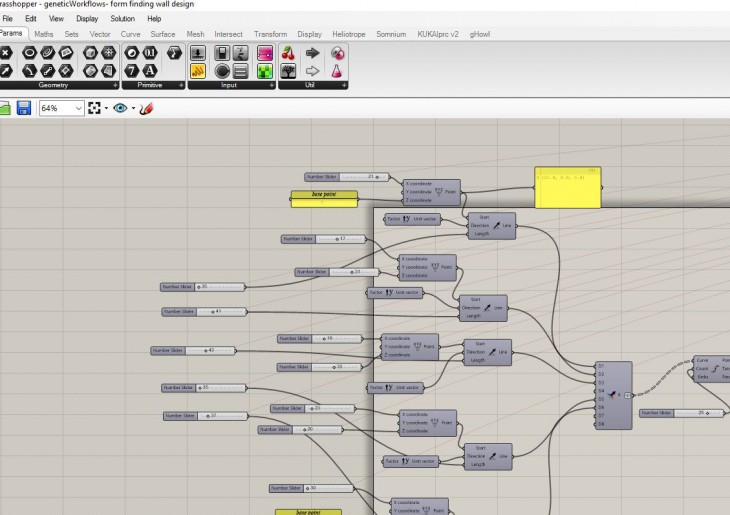
Task: Click the top yellow base point label
Action: click(x=323, y=195)
